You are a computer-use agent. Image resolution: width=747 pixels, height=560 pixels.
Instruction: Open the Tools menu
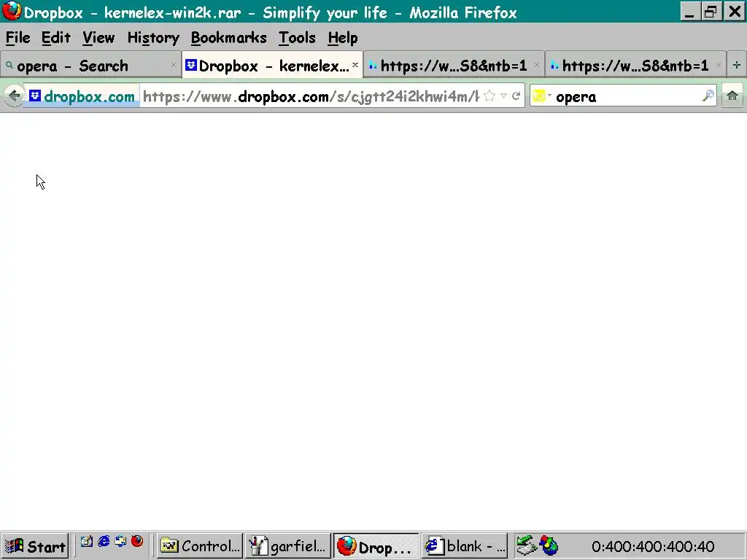(x=297, y=38)
